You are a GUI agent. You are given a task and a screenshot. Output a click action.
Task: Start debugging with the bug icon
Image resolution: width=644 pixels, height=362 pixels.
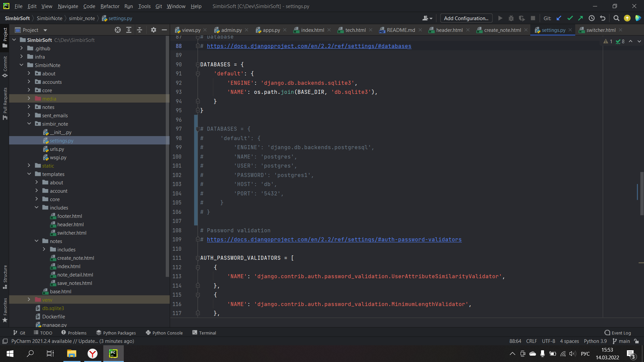click(511, 18)
